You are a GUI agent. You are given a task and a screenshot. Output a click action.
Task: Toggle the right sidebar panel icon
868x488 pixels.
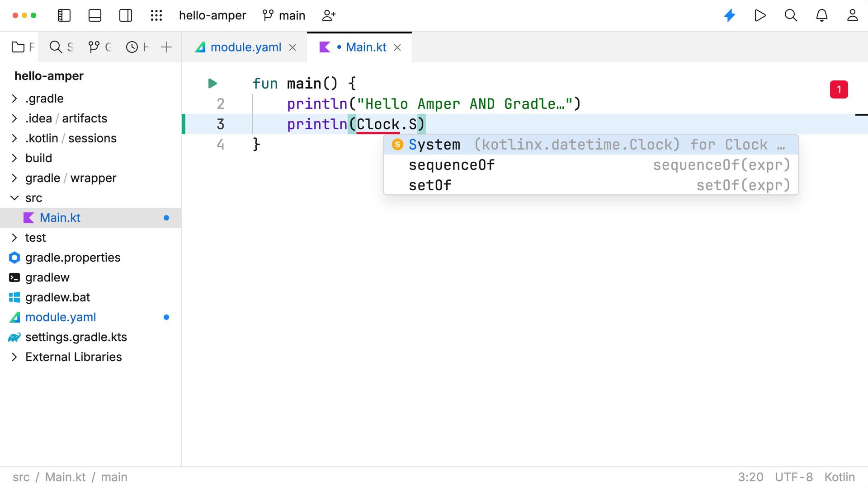point(126,15)
